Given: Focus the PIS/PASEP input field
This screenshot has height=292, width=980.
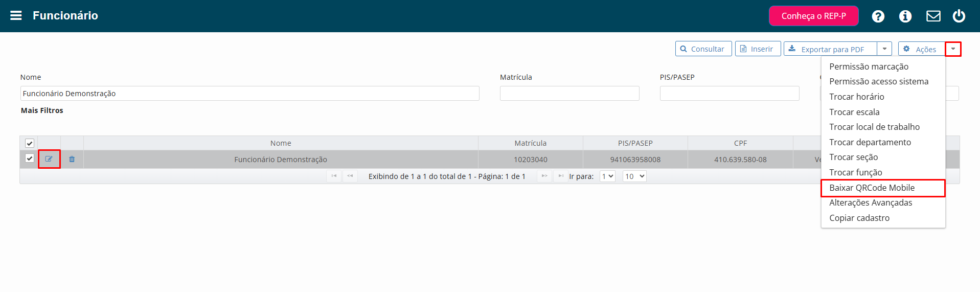Looking at the screenshot, I should pyautogui.click(x=730, y=93).
